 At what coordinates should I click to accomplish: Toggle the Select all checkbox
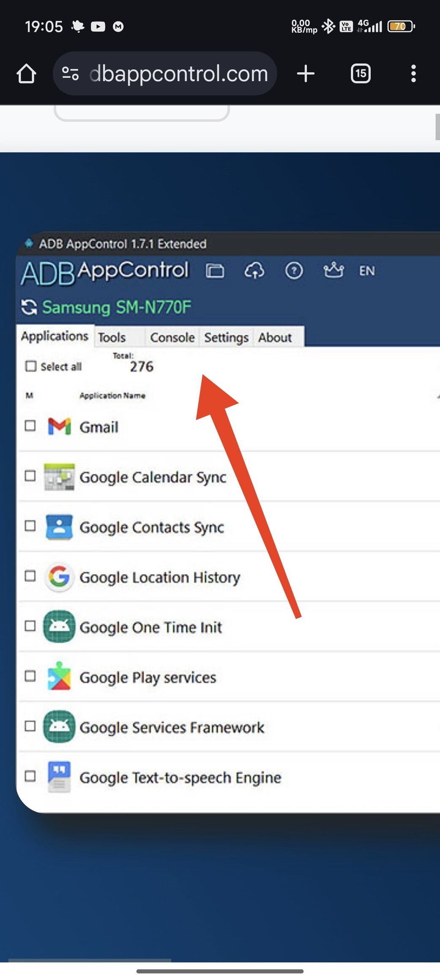(31, 366)
